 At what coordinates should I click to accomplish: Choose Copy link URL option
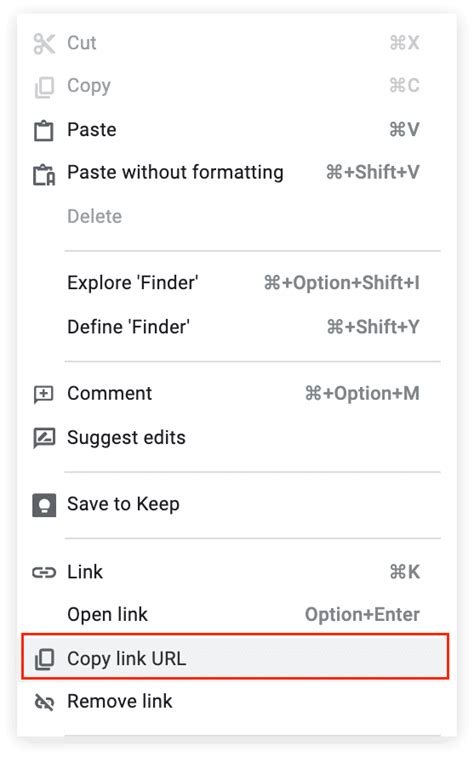pyautogui.click(x=235, y=657)
